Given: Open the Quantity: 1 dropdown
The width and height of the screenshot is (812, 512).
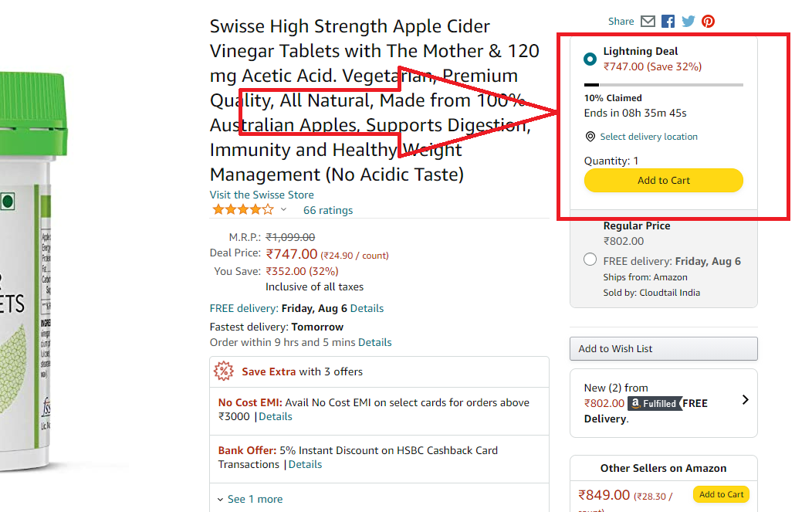Looking at the screenshot, I should (x=611, y=161).
